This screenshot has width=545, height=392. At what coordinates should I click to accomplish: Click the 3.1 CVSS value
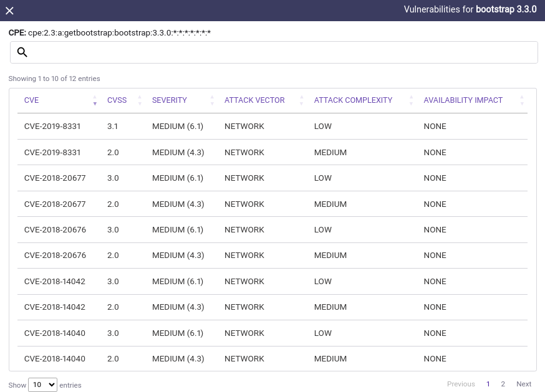tap(112, 126)
